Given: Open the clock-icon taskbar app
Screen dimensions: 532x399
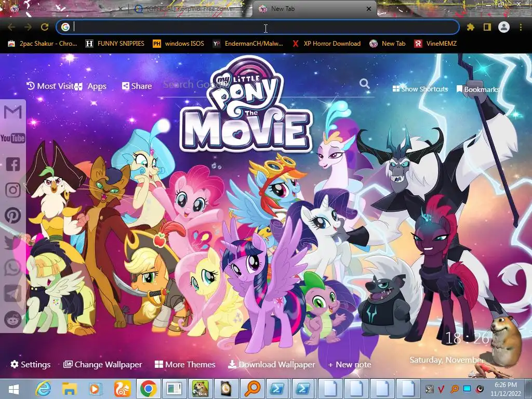Looking at the screenshot, I should [227, 389].
